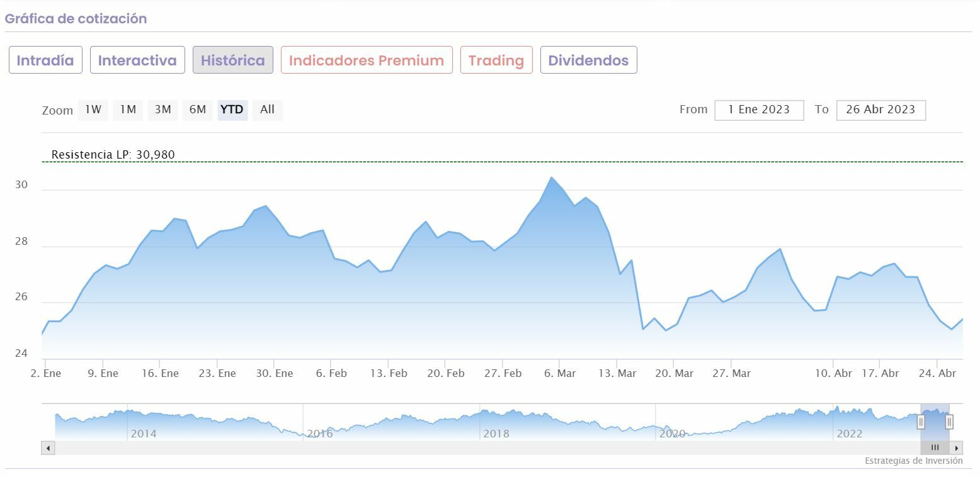Open the Intradía chart tab

pos(45,60)
